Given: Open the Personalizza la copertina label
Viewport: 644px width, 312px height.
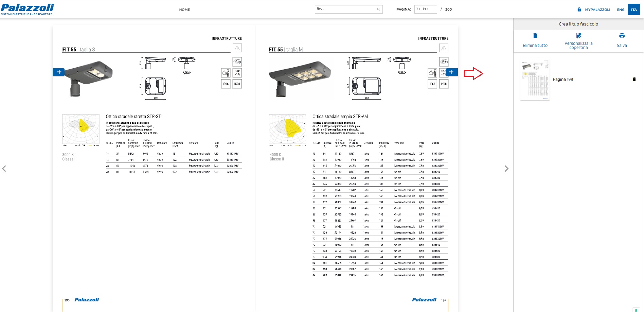Looking at the screenshot, I should click(578, 46).
